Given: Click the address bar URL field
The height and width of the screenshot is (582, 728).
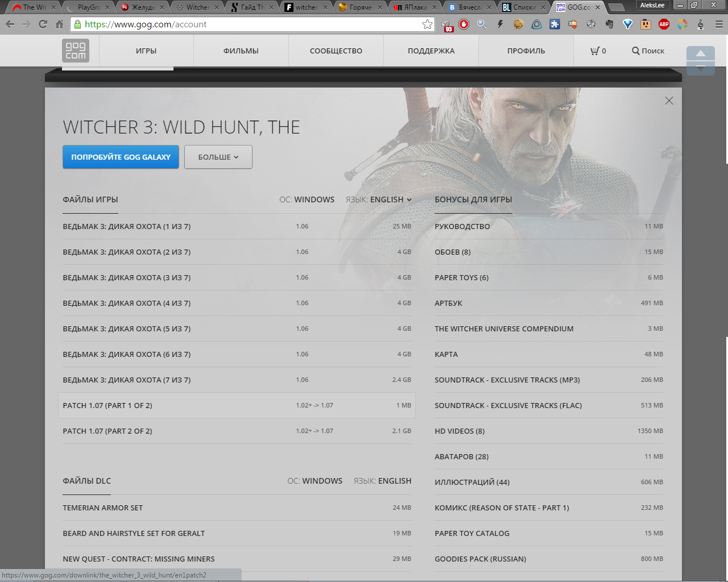Looking at the screenshot, I should pos(250,24).
